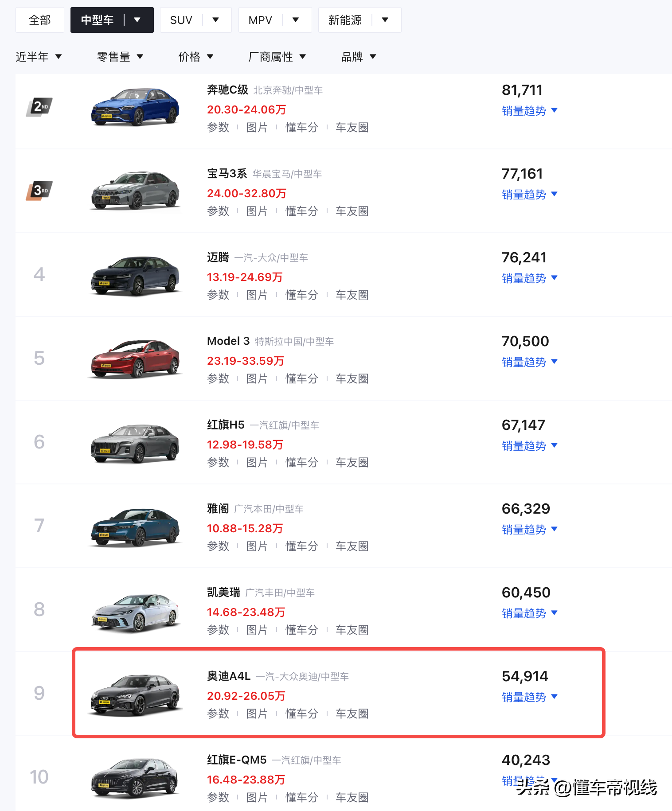This screenshot has height=811, width=672.
Task: Open the SUV category dropdown arrow
Action: tap(216, 20)
